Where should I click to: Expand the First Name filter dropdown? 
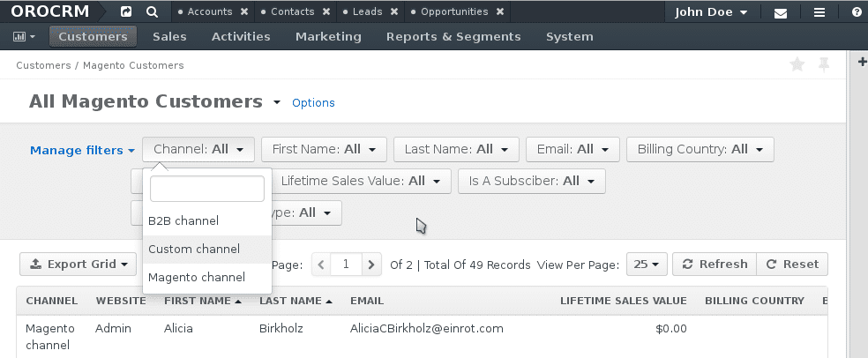point(324,149)
